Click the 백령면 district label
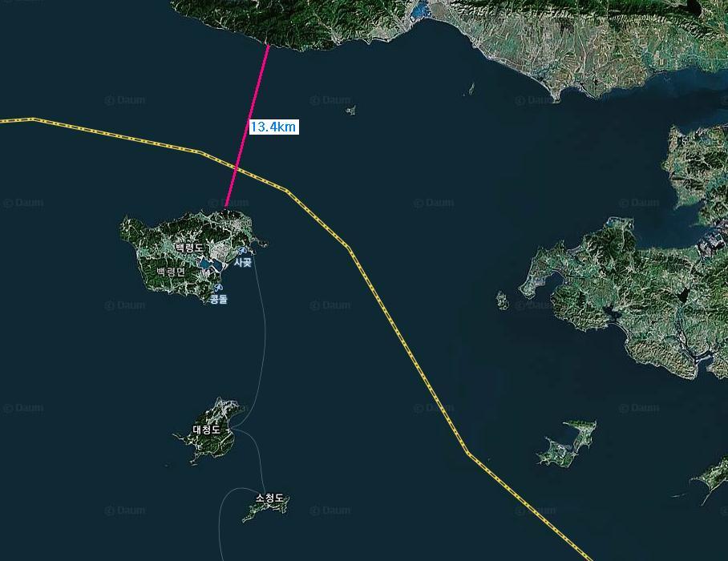 (171, 272)
